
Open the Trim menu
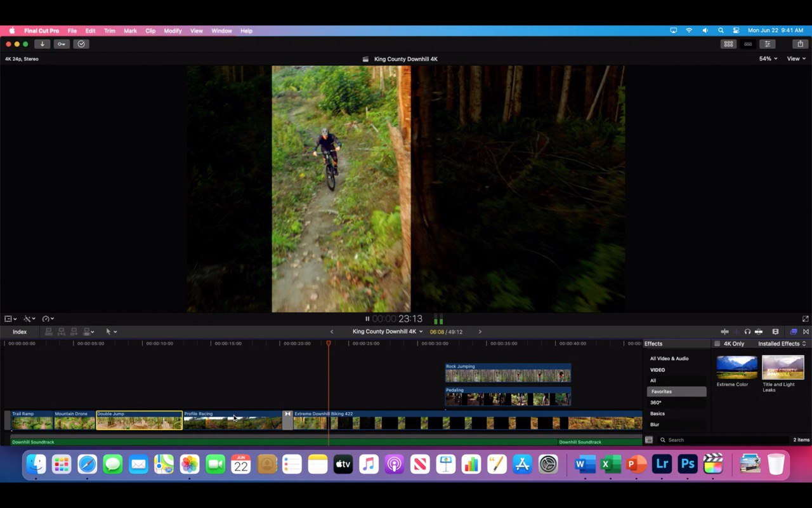point(110,30)
